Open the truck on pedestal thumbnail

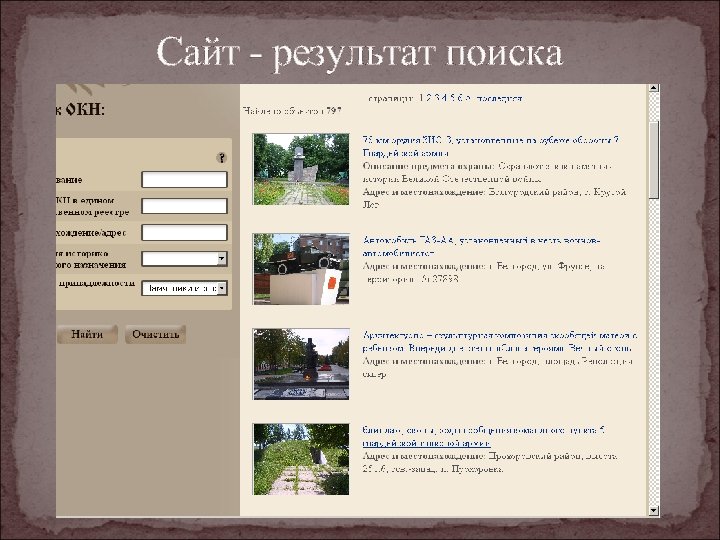[301, 269]
